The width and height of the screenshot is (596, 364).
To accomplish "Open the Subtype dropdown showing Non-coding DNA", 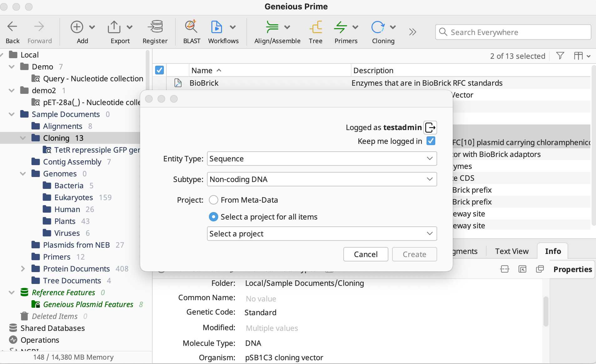I will 322,179.
